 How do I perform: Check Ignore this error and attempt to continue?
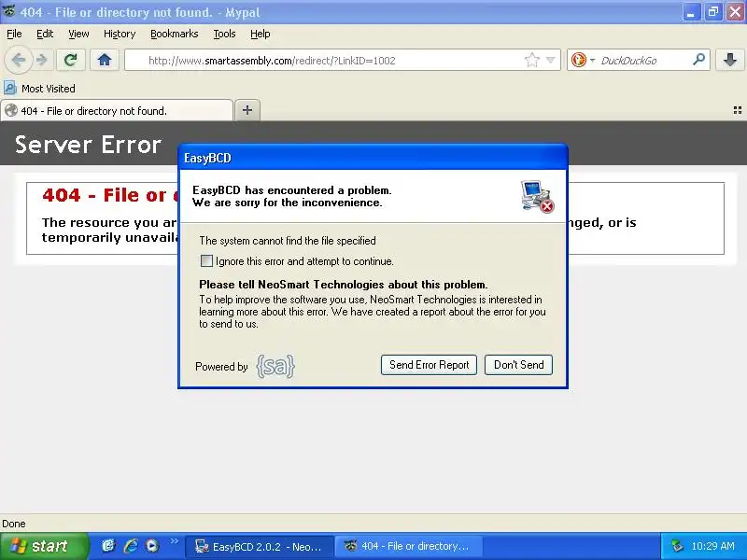pos(206,261)
